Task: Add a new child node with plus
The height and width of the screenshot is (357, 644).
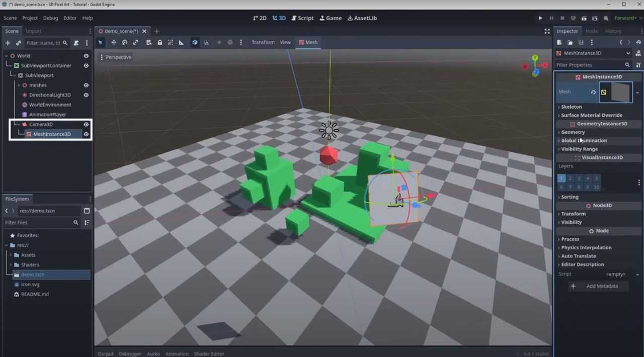Action: (8, 43)
